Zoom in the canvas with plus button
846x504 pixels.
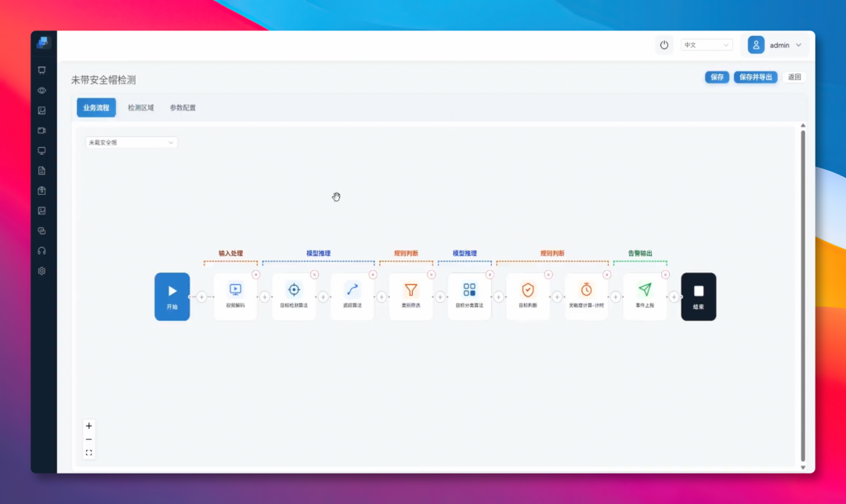(x=89, y=426)
